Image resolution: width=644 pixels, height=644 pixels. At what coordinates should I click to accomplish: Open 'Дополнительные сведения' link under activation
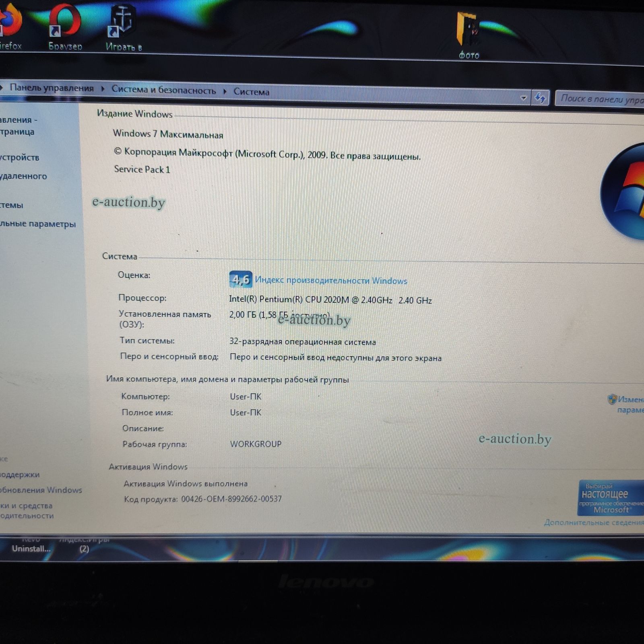click(x=593, y=522)
